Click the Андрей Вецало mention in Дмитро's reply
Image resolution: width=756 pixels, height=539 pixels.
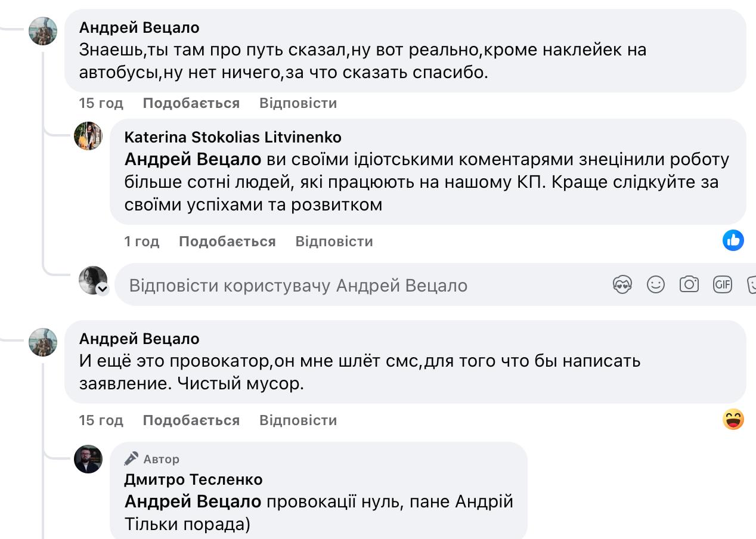click(x=193, y=501)
